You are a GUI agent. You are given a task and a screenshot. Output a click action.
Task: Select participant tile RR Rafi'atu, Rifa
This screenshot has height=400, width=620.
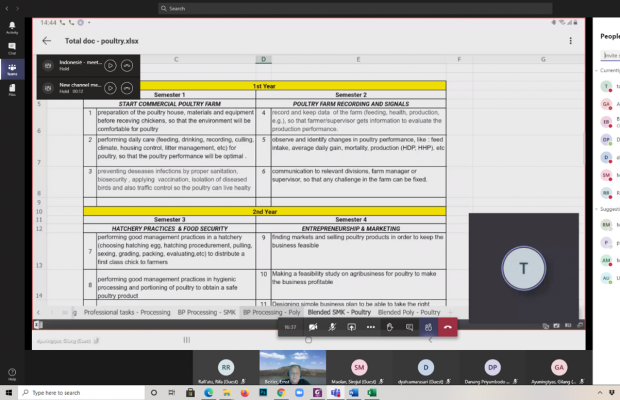[x=226, y=368]
